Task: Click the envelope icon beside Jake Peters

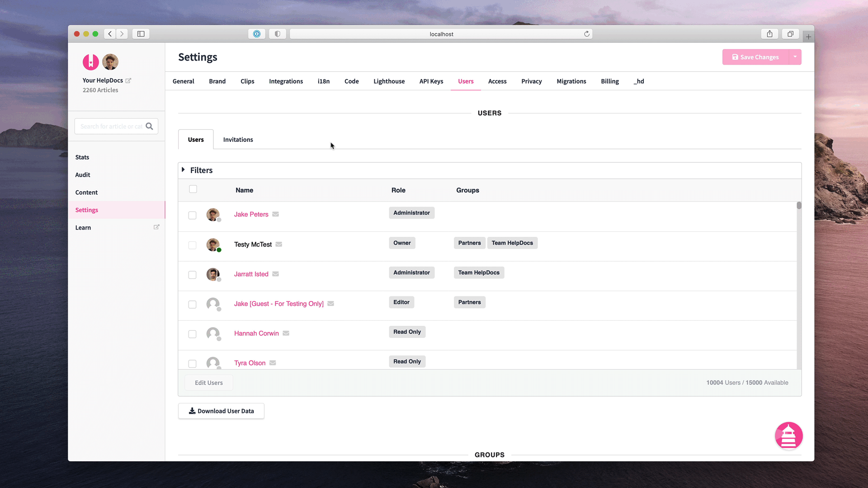Action: coord(275,214)
